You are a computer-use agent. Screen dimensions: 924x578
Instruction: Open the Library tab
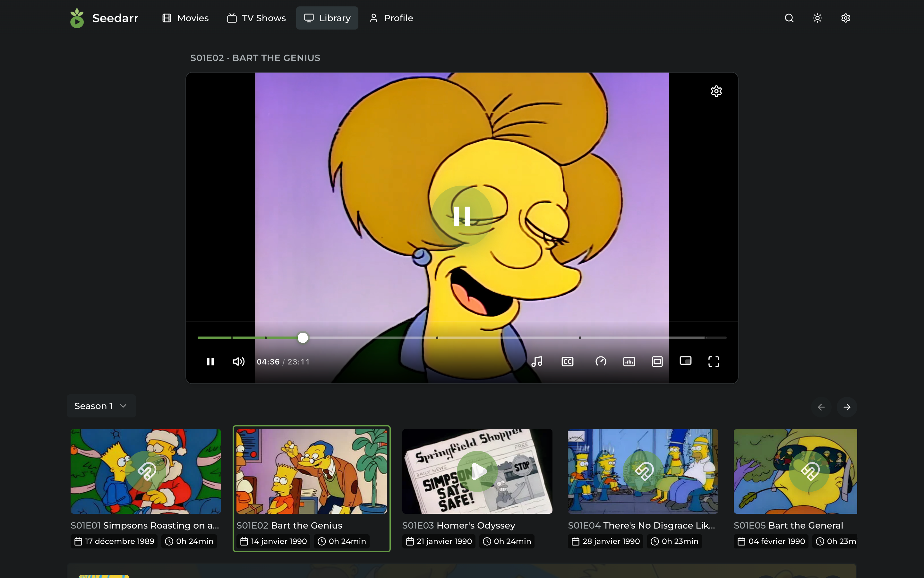click(x=327, y=18)
